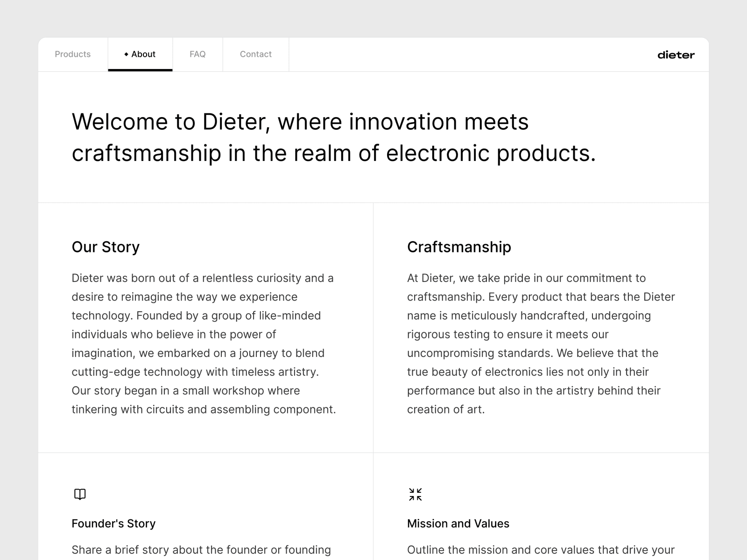Screen dimensions: 747x560
Task: Click the Founder's Story description text
Action: click(201, 550)
